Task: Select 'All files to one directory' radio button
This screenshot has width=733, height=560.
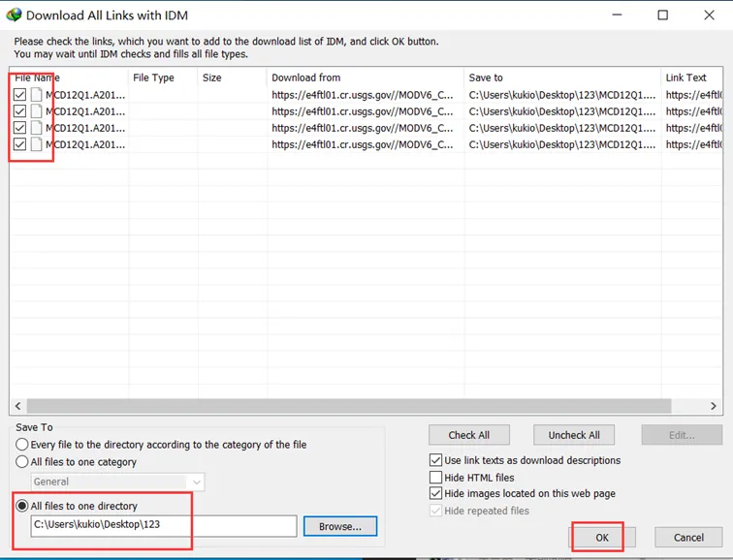Action: click(x=22, y=506)
